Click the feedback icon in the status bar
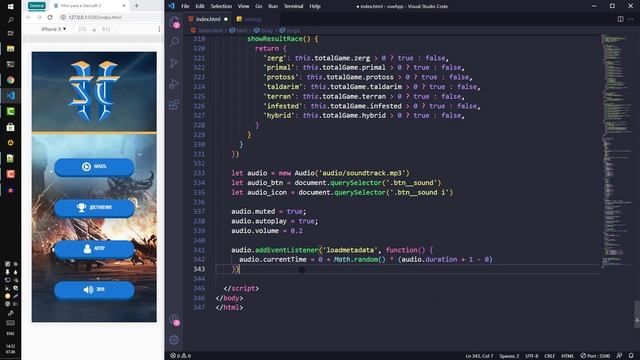Image resolution: width=640 pixels, height=360 pixels. [x=619, y=356]
